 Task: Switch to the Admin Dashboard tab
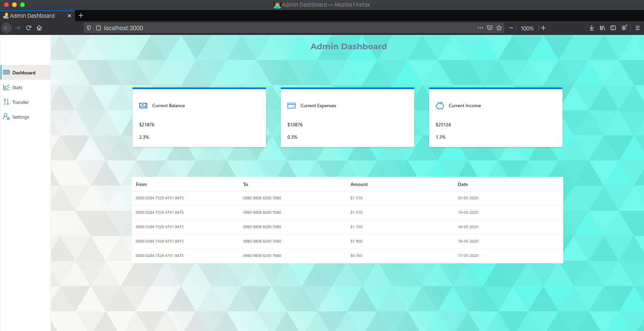click(x=32, y=15)
